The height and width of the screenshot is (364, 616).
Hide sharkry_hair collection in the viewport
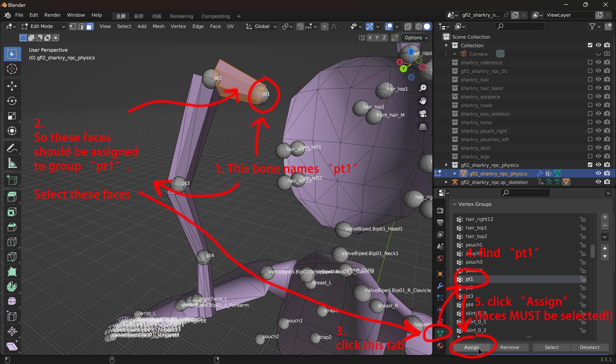598,79
